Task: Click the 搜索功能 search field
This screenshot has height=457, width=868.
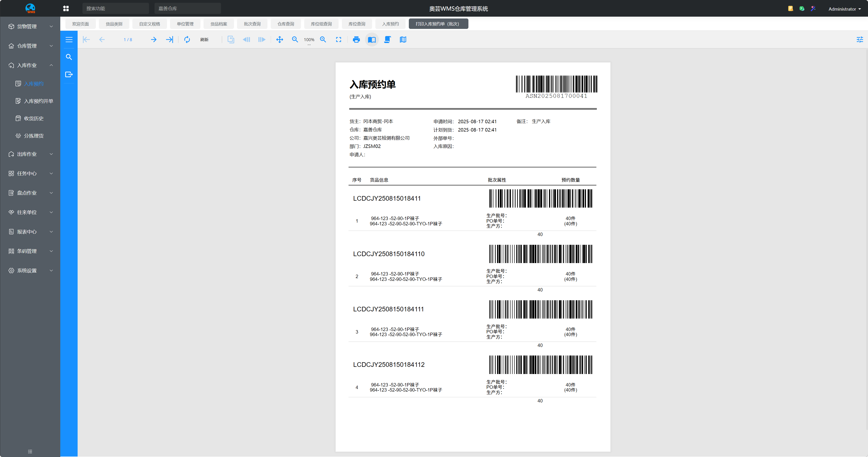Action: point(115,8)
